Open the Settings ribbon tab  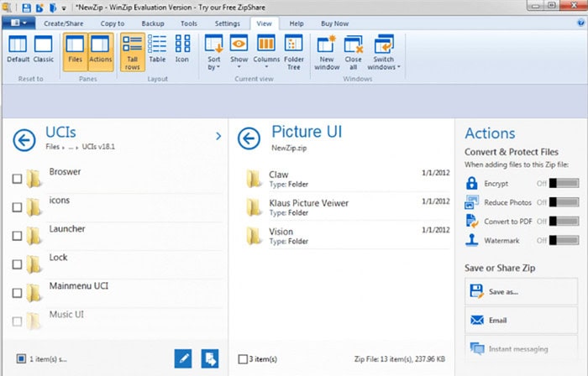[228, 23]
